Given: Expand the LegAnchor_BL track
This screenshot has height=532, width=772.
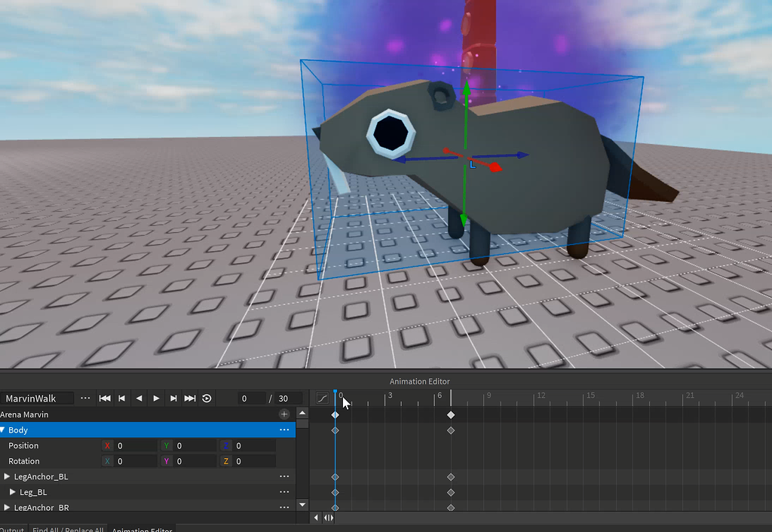Looking at the screenshot, I should click(x=6, y=476).
